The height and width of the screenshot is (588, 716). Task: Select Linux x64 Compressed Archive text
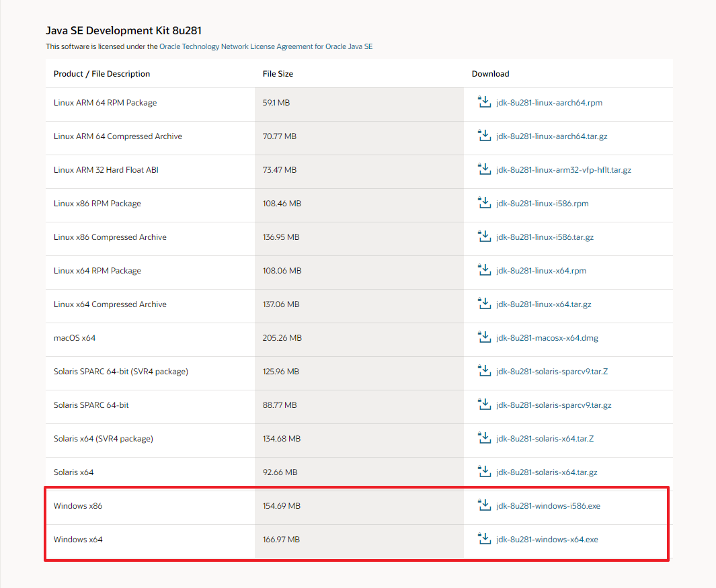[x=110, y=304]
